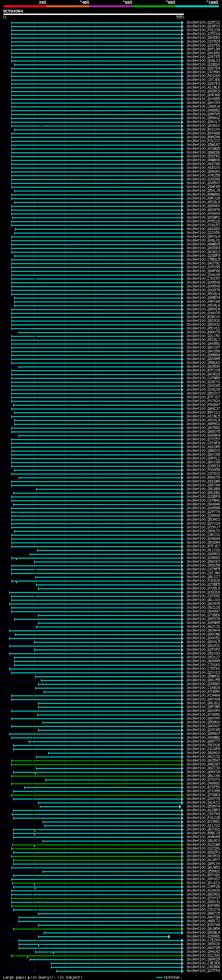Click the UniRef100_Q2PT74 label

(203, 512)
